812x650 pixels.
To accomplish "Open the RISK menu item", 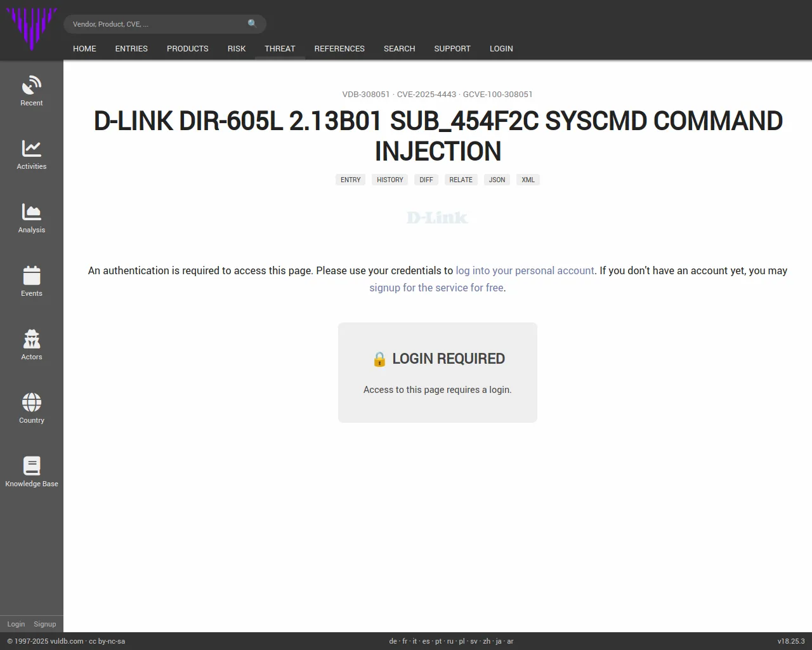I will click(237, 48).
